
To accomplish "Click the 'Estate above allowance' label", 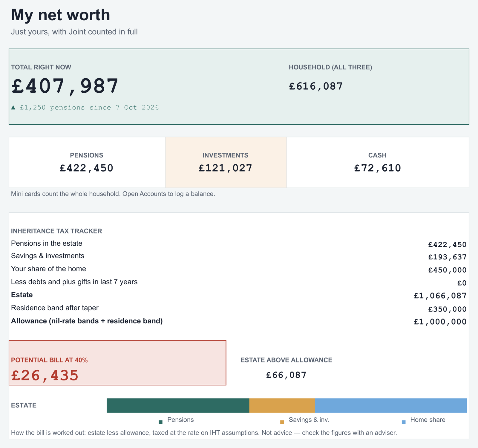I will [x=286, y=360].
